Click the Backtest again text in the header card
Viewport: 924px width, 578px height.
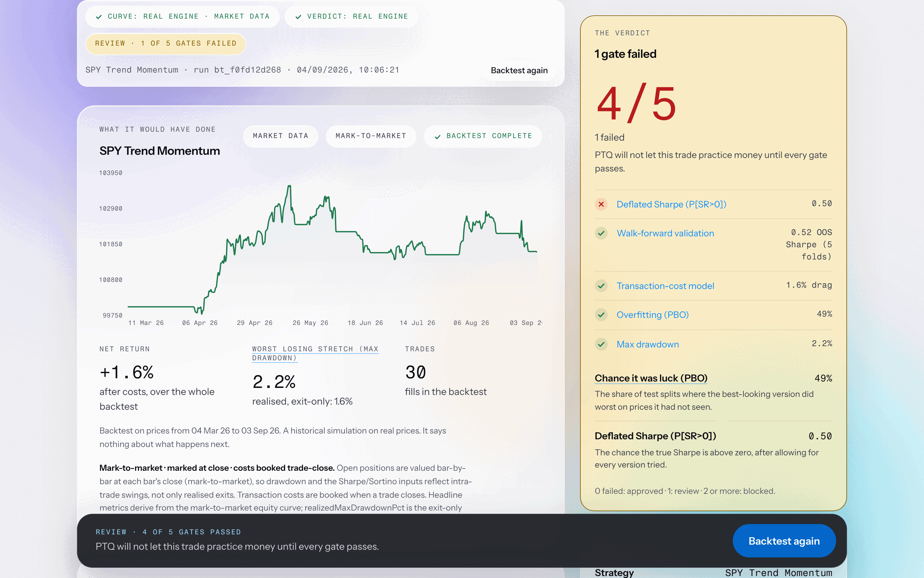[x=519, y=70]
